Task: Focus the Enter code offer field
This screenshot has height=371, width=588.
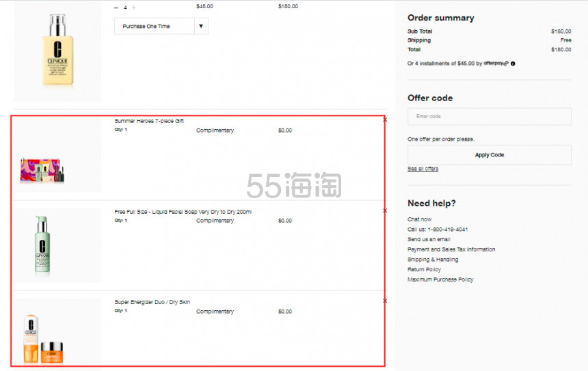Action: [x=490, y=117]
